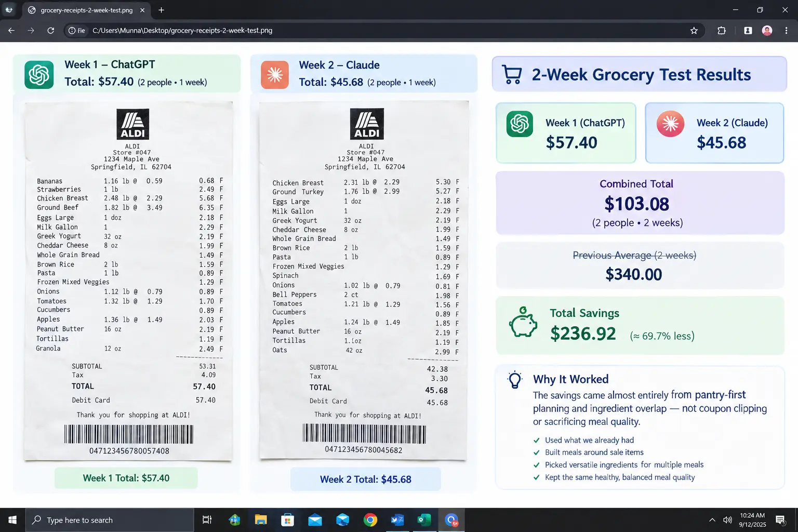798x532 pixels.
Task: Click the File info icon in address bar
Action: [x=76, y=31]
